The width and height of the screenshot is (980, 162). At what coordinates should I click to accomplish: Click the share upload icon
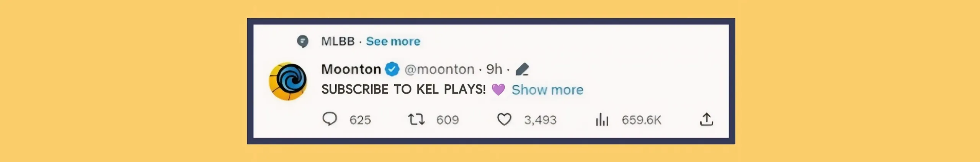(x=706, y=119)
